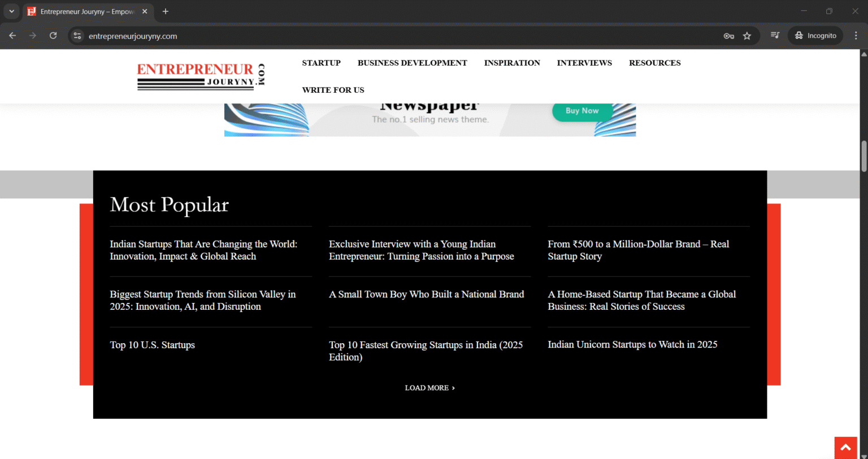Click LOAD MORE under Most Popular

[429, 388]
